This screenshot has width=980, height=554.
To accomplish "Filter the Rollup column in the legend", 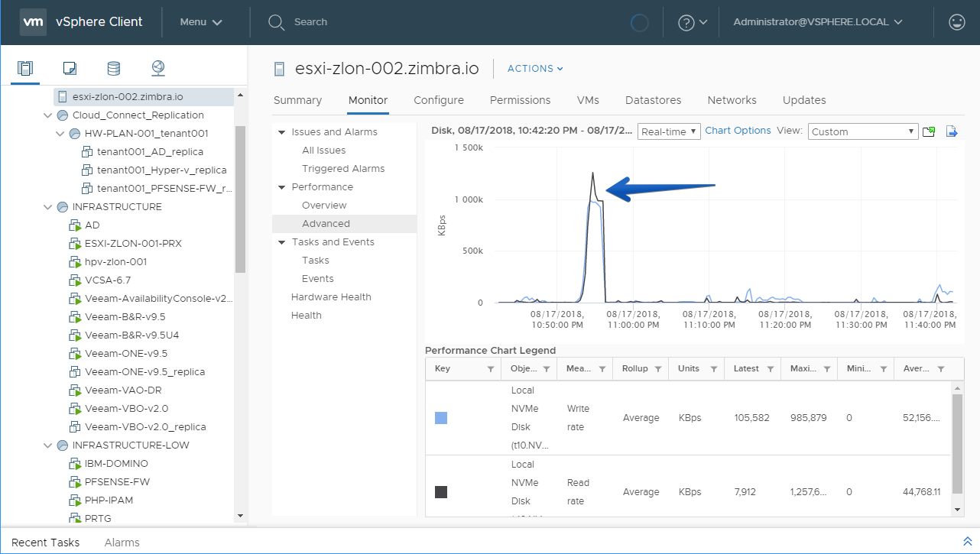I will (x=657, y=369).
